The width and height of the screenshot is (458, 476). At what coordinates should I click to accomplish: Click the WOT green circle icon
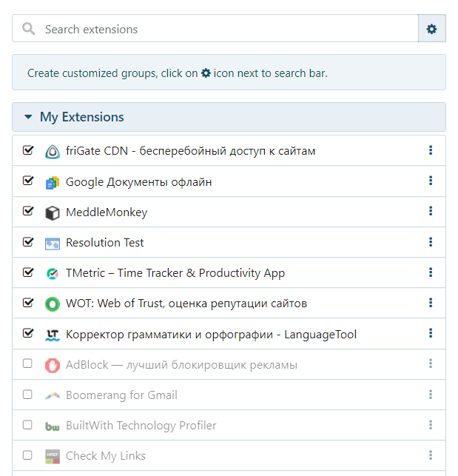click(x=53, y=304)
